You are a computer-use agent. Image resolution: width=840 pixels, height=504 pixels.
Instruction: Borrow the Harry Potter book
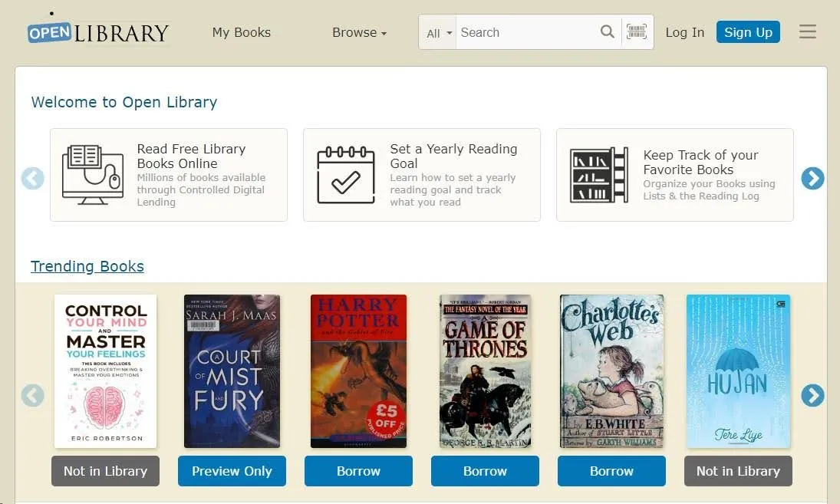(358, 471)
